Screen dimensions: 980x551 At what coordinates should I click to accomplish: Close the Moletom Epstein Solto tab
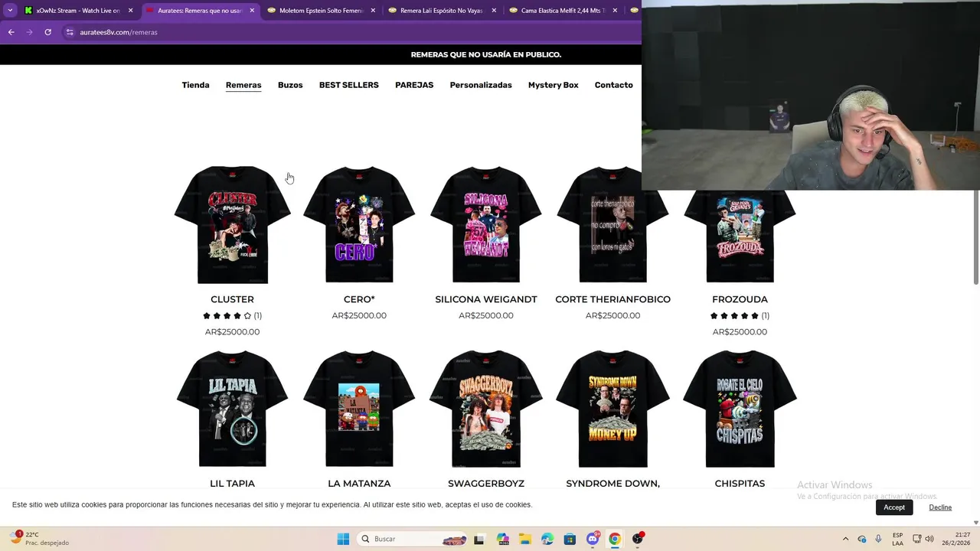(373, 11)
